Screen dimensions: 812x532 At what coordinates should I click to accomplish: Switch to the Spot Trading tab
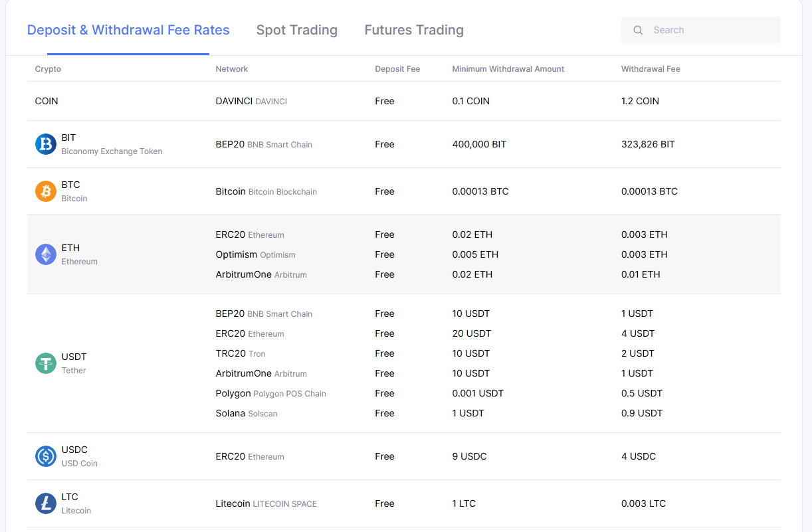297,30
